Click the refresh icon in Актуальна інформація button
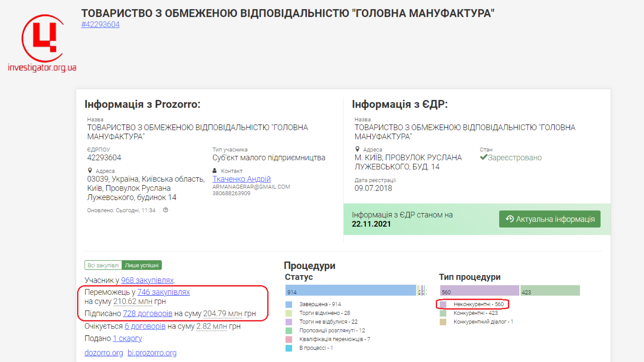 pyautogui.click(x=509, y=219)
